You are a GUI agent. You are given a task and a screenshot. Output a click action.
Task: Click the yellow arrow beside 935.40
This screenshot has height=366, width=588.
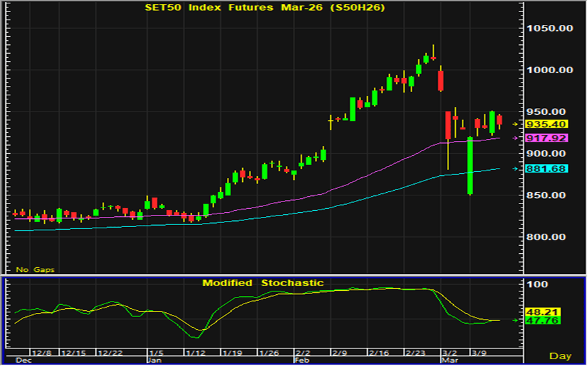tap(516, 124)
